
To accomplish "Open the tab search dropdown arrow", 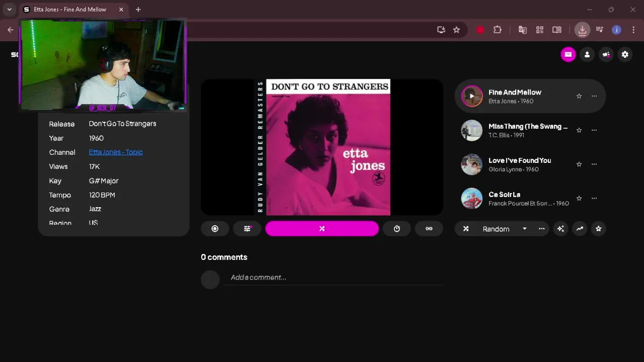I will tap(9, 9).
